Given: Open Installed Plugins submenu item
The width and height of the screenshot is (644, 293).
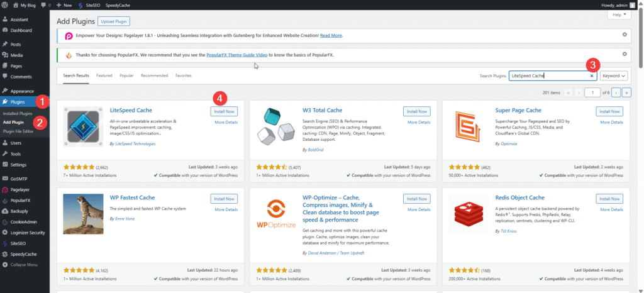Looking at the screenshot, I should pos(18,113).
